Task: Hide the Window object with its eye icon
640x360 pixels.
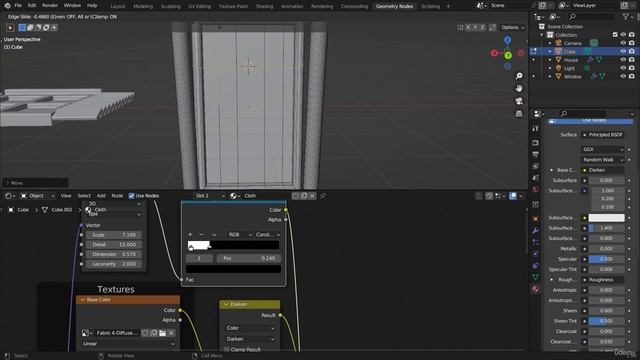Action: 623,76
